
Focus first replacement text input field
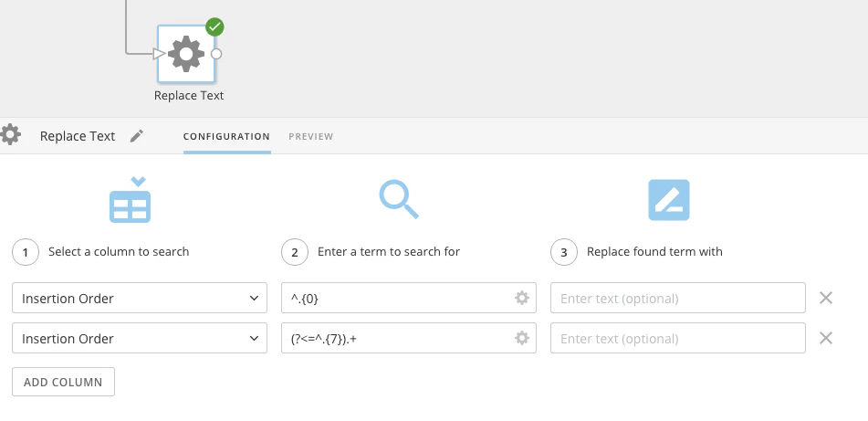677,298
